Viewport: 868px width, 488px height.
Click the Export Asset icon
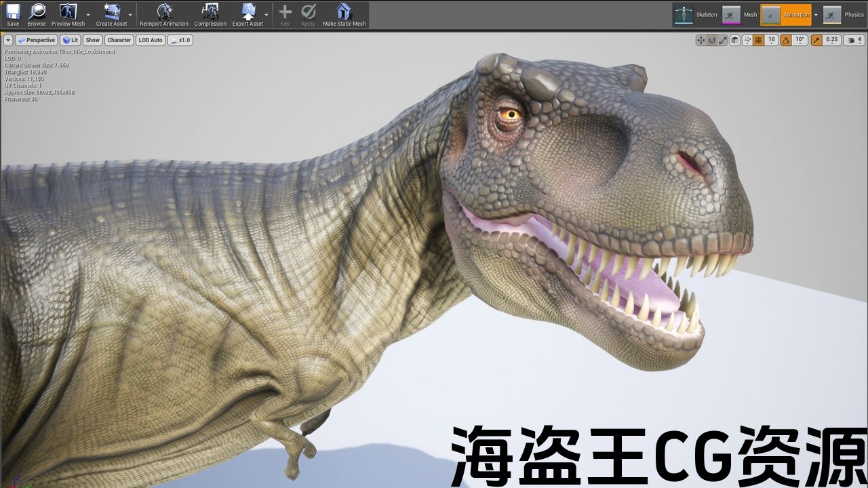pos(248,14)
